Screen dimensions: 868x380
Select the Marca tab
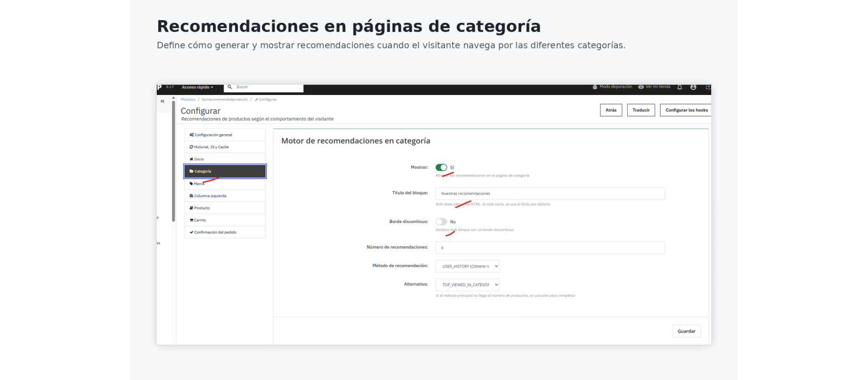(225, 183)
